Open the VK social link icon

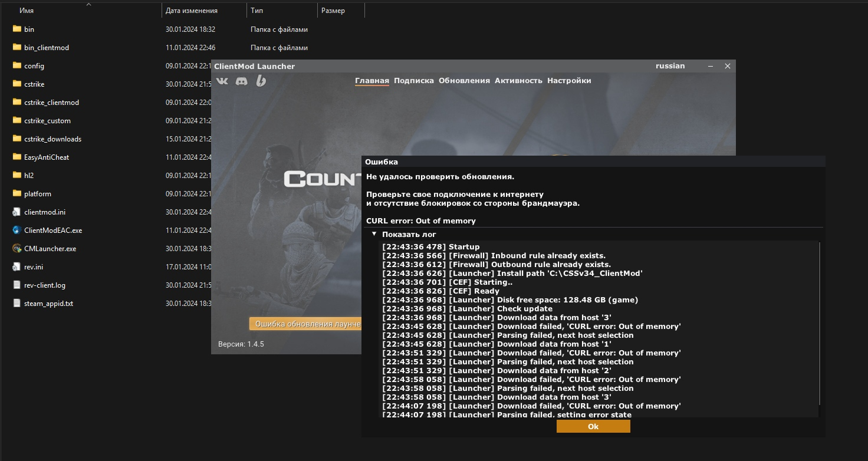coord(222,81)
